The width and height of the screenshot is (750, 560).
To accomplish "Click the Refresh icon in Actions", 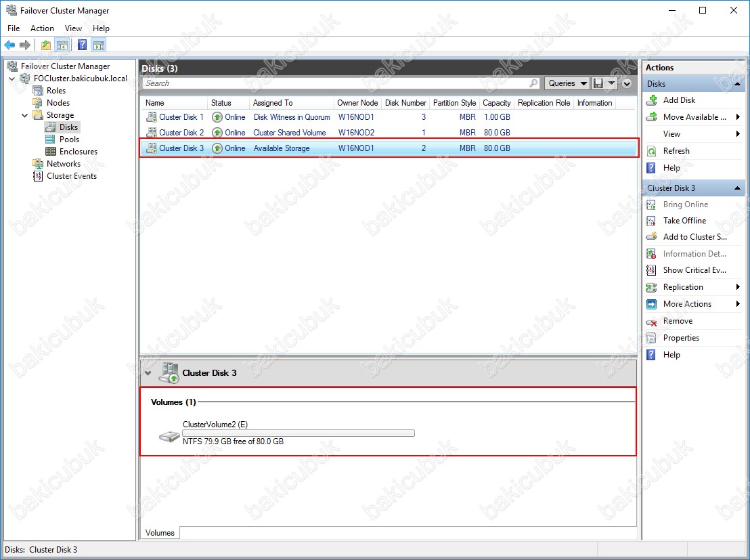I will click(x=651, y=151).
